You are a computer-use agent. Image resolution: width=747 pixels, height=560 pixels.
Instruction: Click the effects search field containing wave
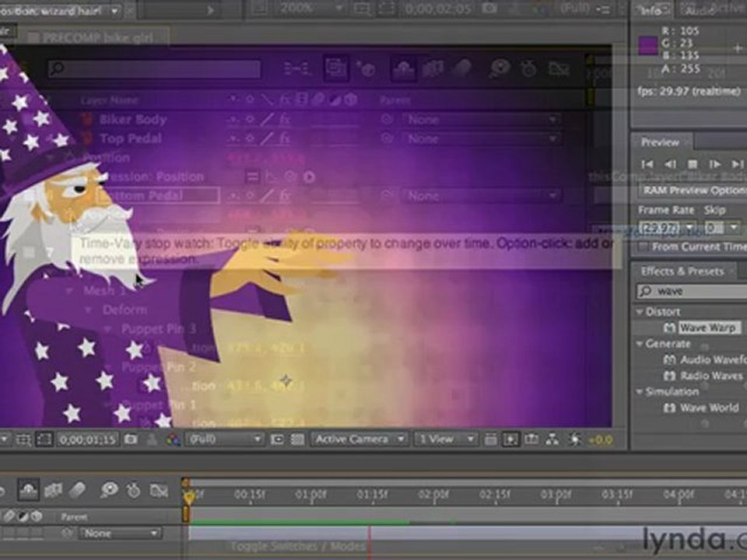tap(692, 291)
